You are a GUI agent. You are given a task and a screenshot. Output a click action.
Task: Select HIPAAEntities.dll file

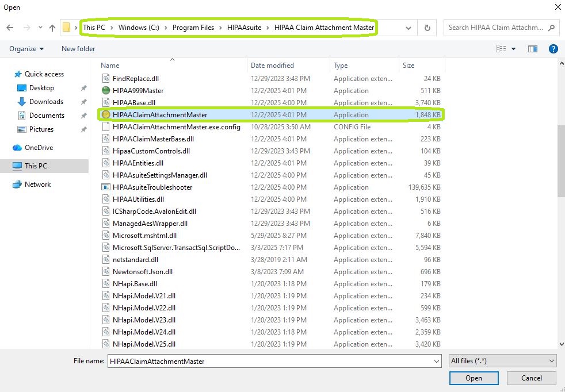click(138, 163)
